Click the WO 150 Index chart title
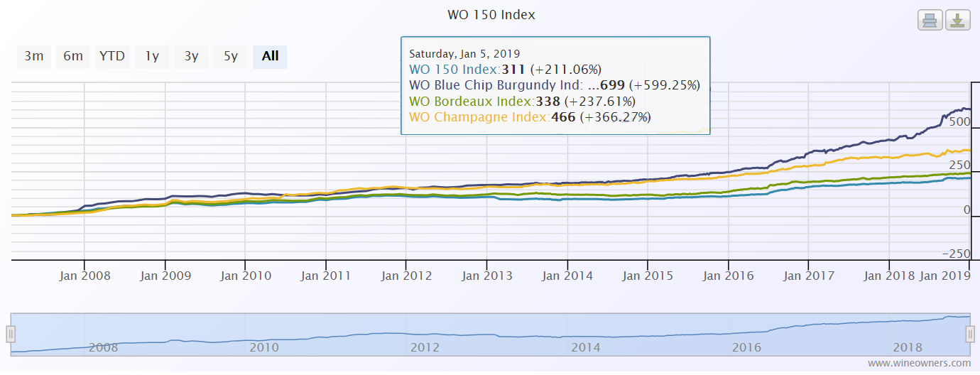The image size is (980, 375). coord(491,15)
